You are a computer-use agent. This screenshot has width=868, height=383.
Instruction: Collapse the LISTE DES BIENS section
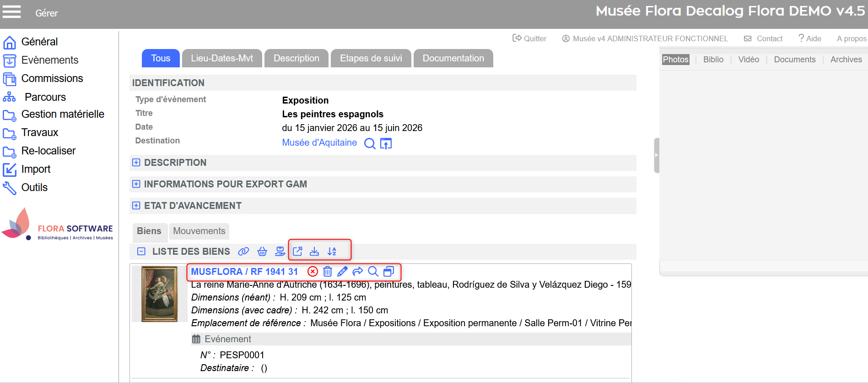click(x=141, y=252)
